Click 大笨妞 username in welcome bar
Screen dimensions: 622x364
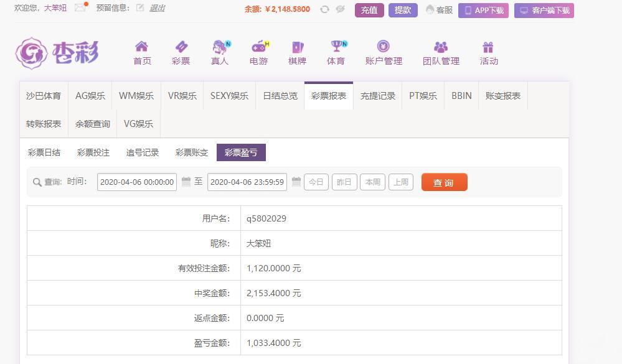tap(55, 8)
